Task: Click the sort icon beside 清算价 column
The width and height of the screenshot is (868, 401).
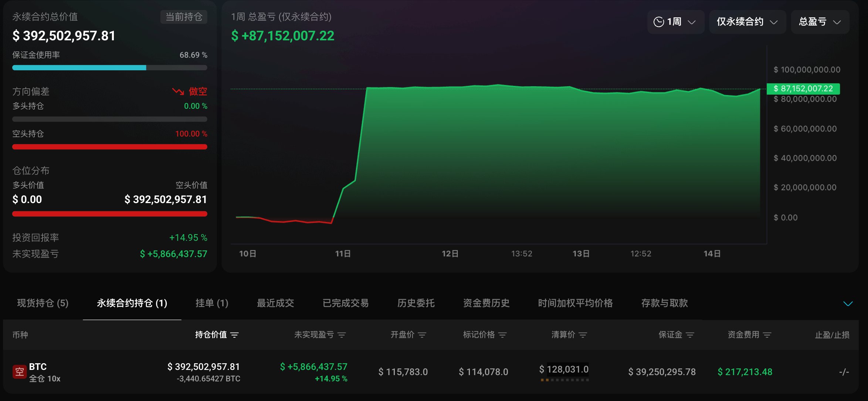Action: point(583,335)
